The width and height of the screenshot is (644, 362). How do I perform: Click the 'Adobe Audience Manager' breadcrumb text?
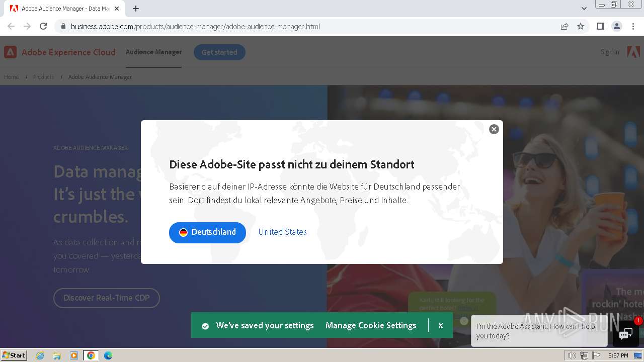[100, 77]
